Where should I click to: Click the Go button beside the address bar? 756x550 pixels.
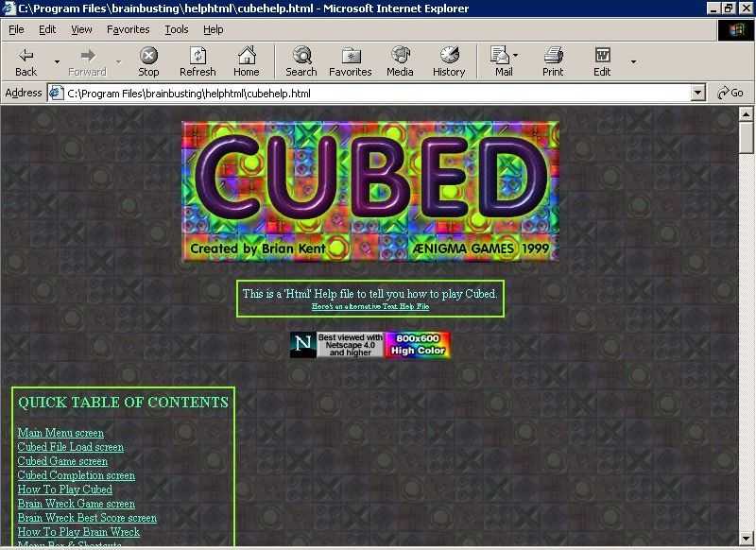[x=730, y=93]
